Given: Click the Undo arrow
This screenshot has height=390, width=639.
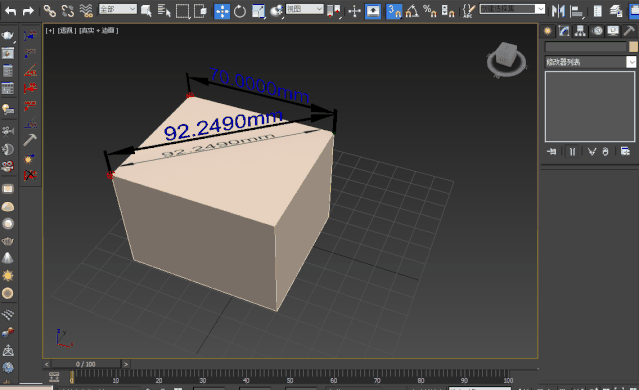Looking at the screenshot, I should click(x=11, y=11).
